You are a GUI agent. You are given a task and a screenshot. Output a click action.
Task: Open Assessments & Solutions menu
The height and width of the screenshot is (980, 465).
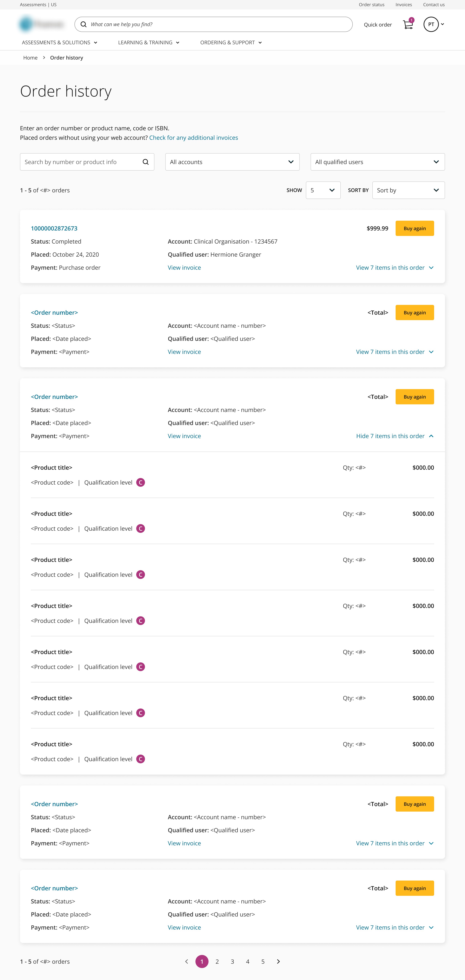[x=59, y=43]
